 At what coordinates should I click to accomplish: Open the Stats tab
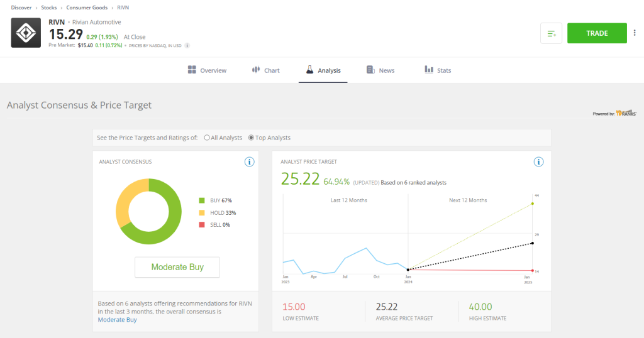438,70
